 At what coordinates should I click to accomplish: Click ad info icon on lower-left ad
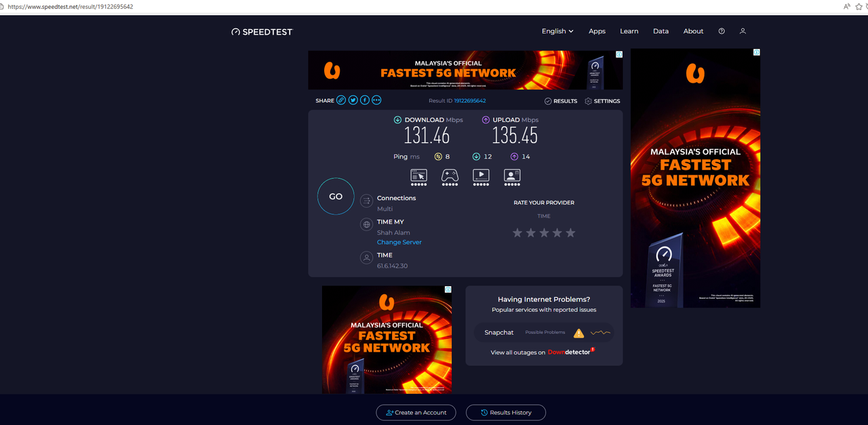pyautogui.click(x=448, y=289)
